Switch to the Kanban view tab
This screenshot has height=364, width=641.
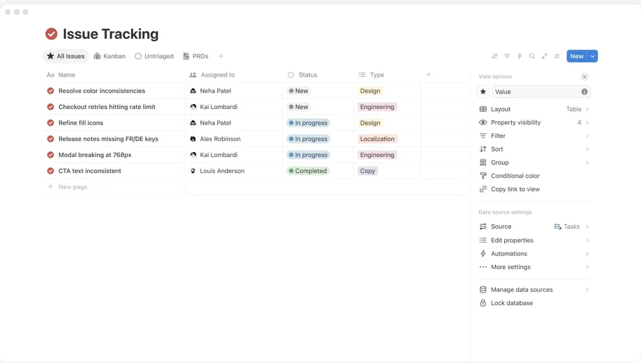110,56
